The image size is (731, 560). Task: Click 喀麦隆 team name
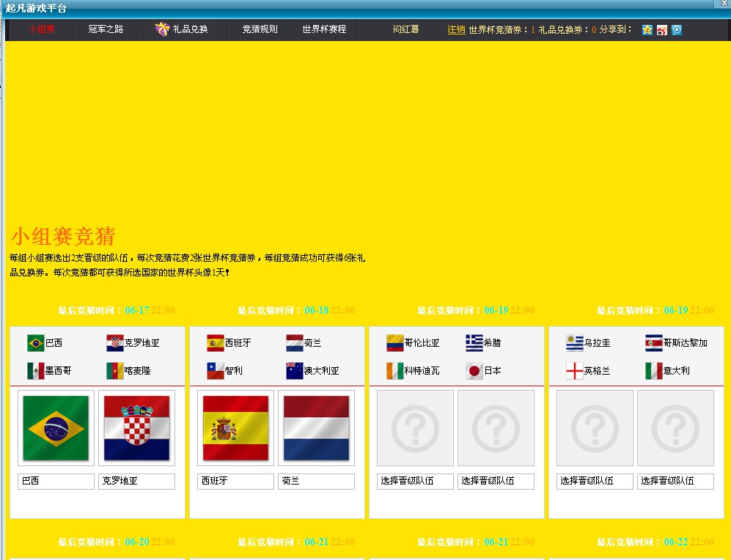coord(138,371)
